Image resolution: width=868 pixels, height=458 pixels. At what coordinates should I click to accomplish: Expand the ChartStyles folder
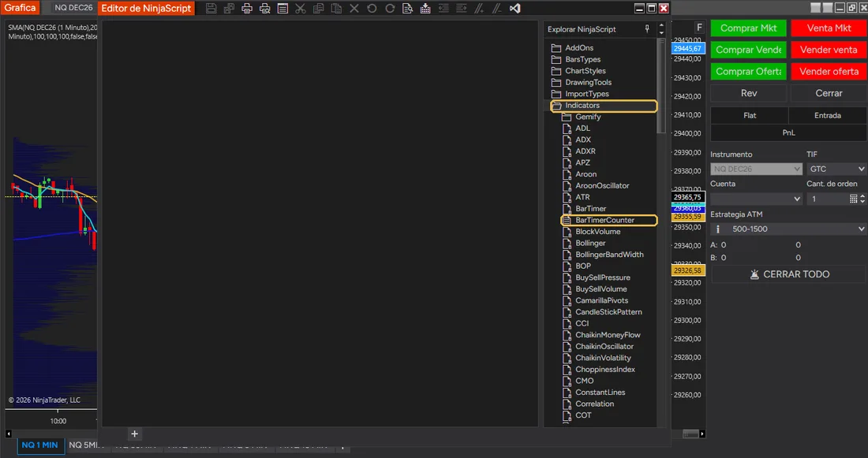[586, 71]
